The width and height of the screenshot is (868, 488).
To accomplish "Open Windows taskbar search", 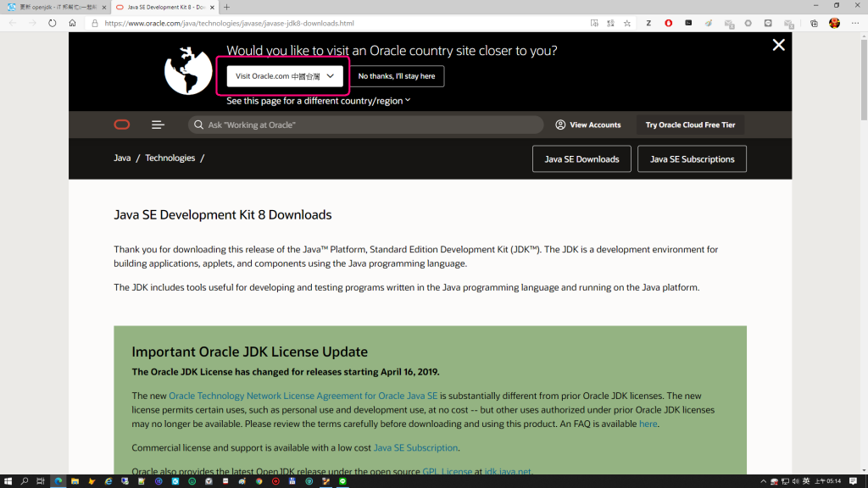I will pos(25,481).
